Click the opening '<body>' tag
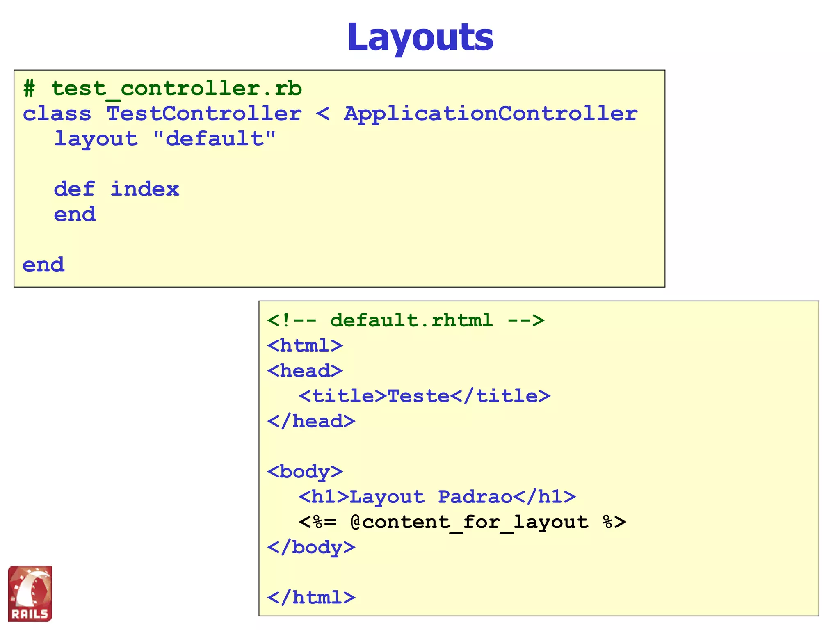 (x=305, y=472)
